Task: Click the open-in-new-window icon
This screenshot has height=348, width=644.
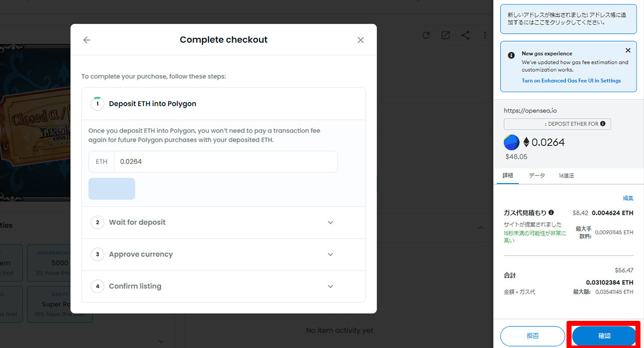Action: point(445,35)
